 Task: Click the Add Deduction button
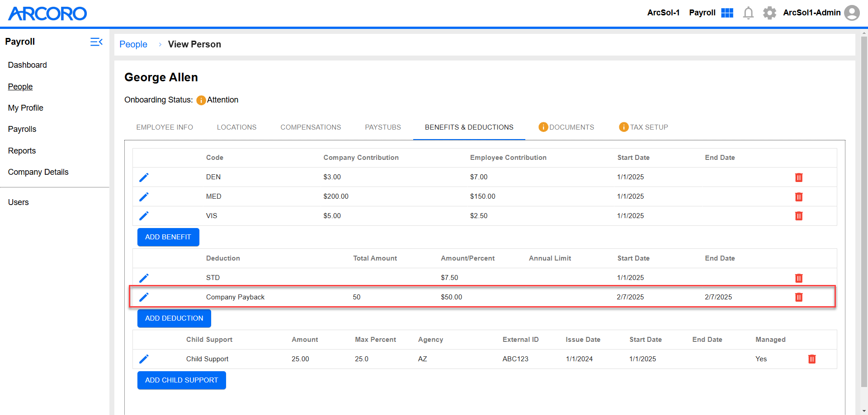[174, 318]
